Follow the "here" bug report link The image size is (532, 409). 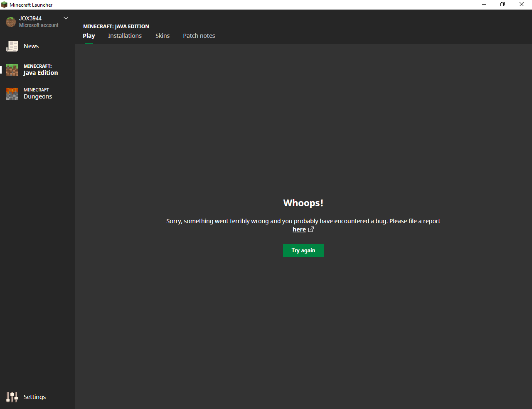click(x=299, y=229)
